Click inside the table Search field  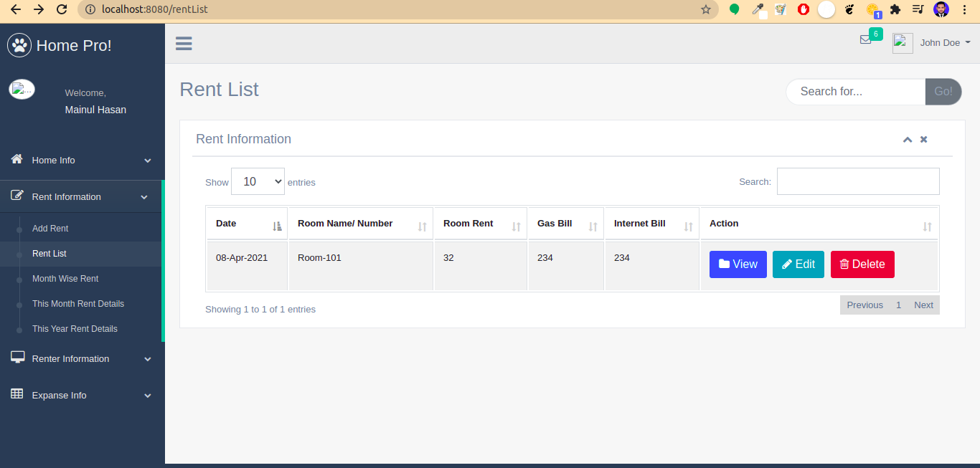click(x=858, y=181)
